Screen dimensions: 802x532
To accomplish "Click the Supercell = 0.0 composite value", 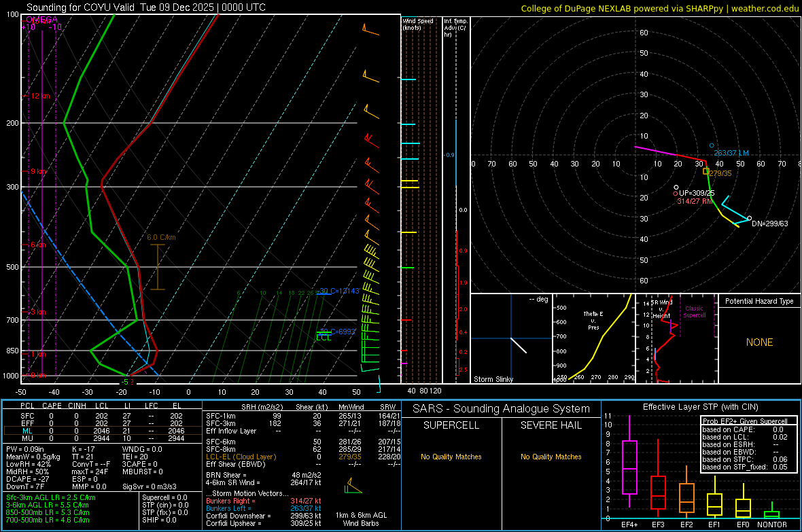I will coord(164,497).
